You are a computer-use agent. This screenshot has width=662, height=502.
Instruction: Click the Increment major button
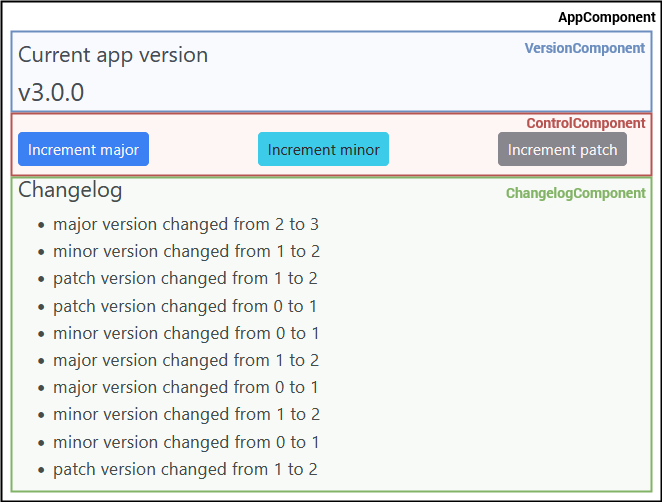coord(83,149)
